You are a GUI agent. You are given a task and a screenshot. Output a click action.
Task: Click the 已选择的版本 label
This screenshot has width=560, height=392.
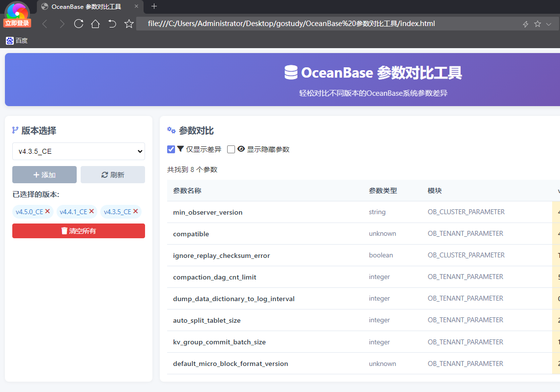tap(36, 195)
